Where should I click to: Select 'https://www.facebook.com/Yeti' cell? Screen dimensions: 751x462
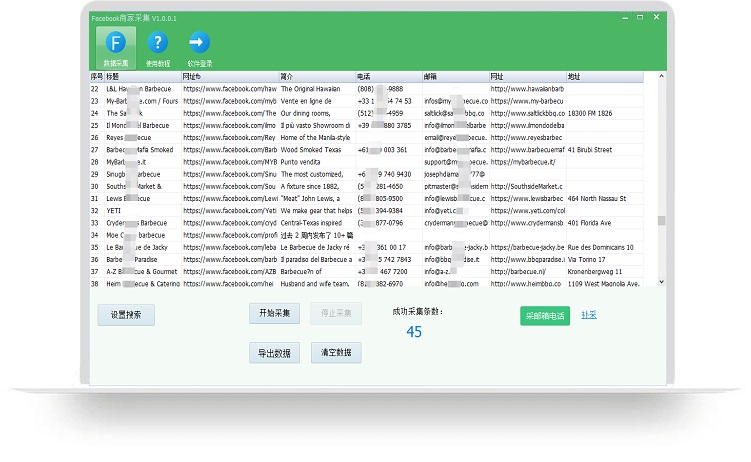230,211
